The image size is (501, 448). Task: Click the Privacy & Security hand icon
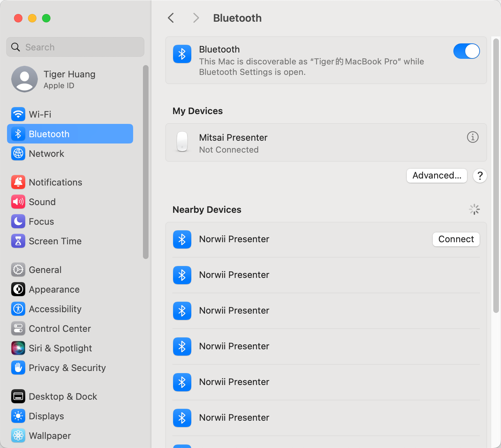coord(18,367)
